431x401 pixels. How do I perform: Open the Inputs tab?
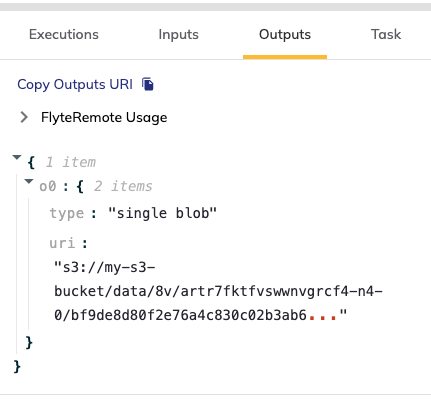click(178, 34)
